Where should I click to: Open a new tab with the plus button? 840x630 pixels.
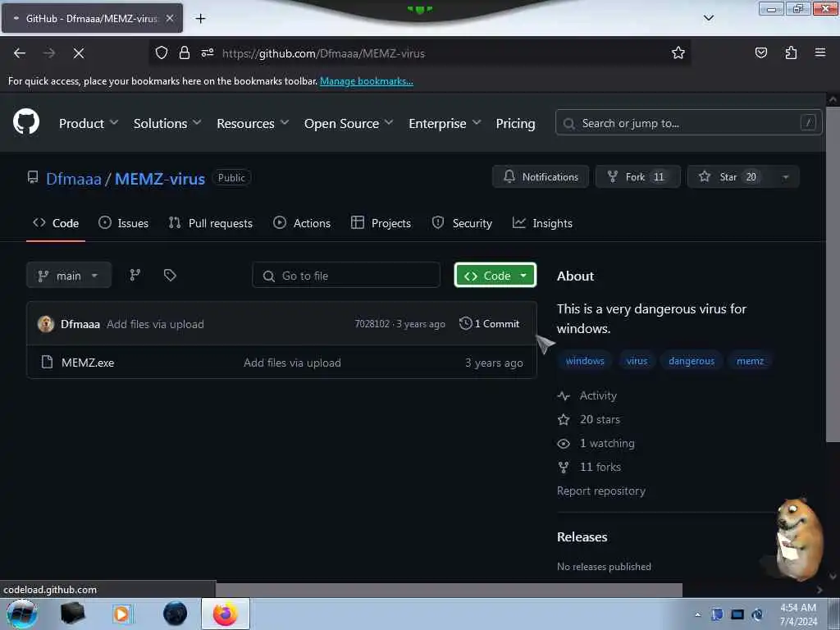[200, 19]
